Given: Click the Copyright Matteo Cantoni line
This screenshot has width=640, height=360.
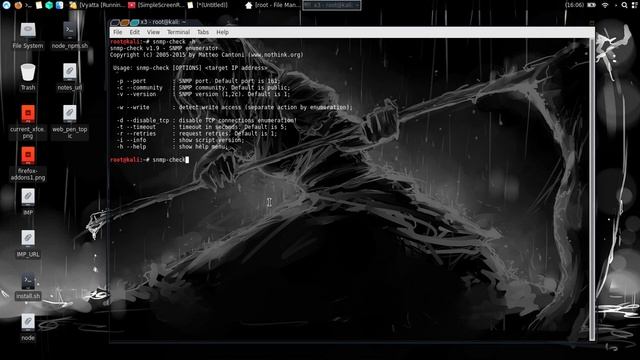Looking at the screenshot, I should 207,55.
